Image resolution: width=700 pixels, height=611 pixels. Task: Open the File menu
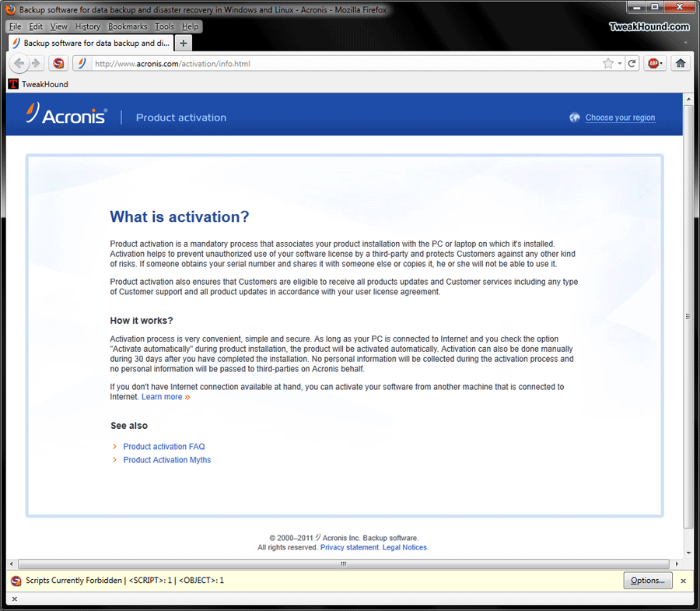click(16, 26)
